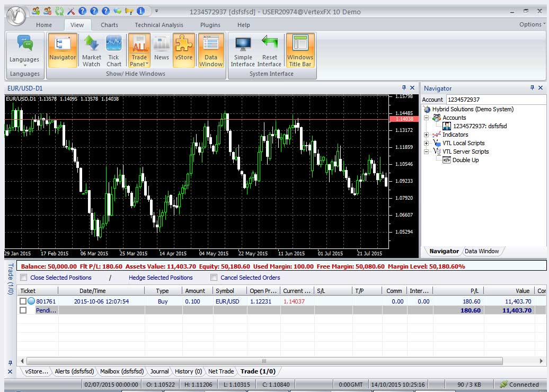Toggle the Windows Title Bar button
Image resolution: width=549 pixels, height=392 pixels.
click(x=300, y=50)
